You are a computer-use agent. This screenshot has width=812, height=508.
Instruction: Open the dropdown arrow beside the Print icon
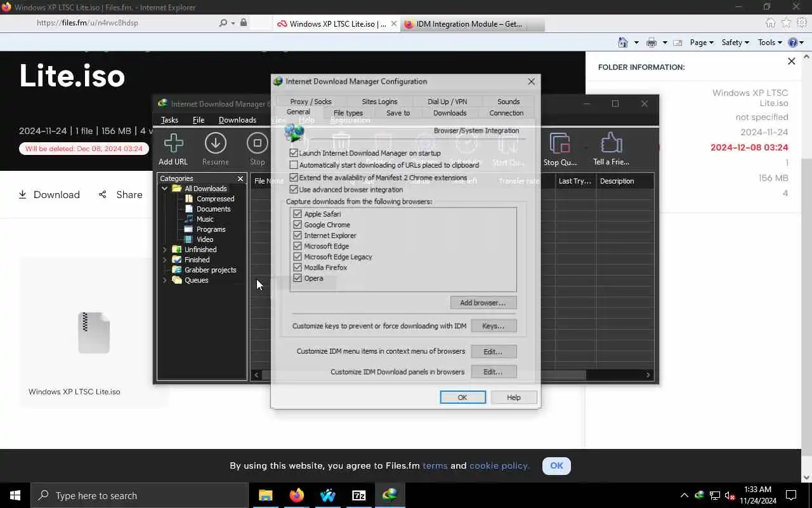pos(664,43)
